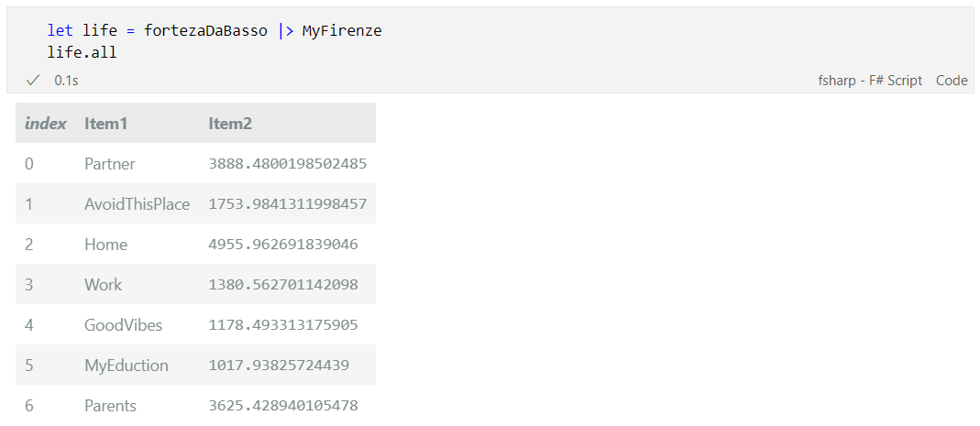Click the 'MyFirenze' identifier in code
Viewport: 980px width, 426px height.
(x=342, y=30)
